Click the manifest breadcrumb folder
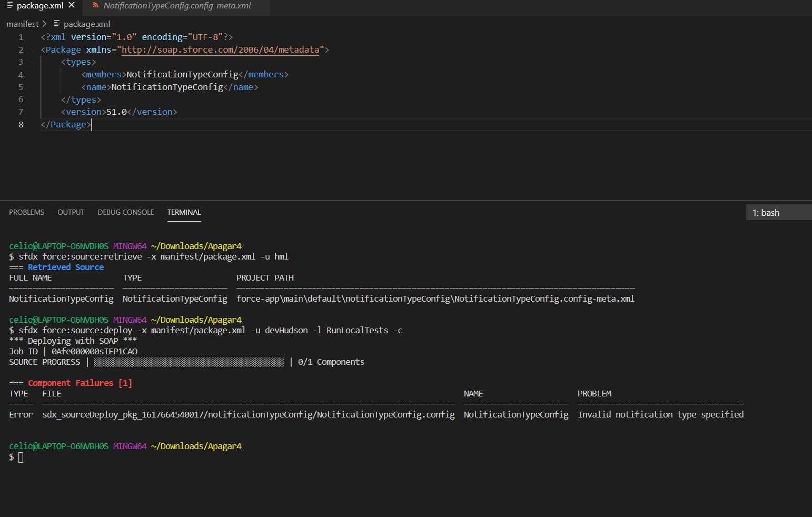The width and height of the screenshot is (812, 517). [x=22, y=24]
